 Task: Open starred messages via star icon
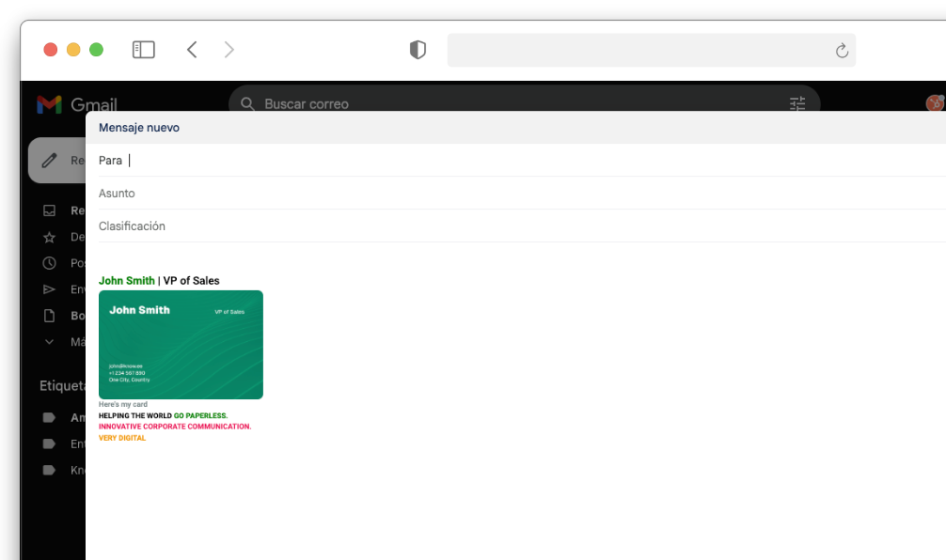point(50,237)
